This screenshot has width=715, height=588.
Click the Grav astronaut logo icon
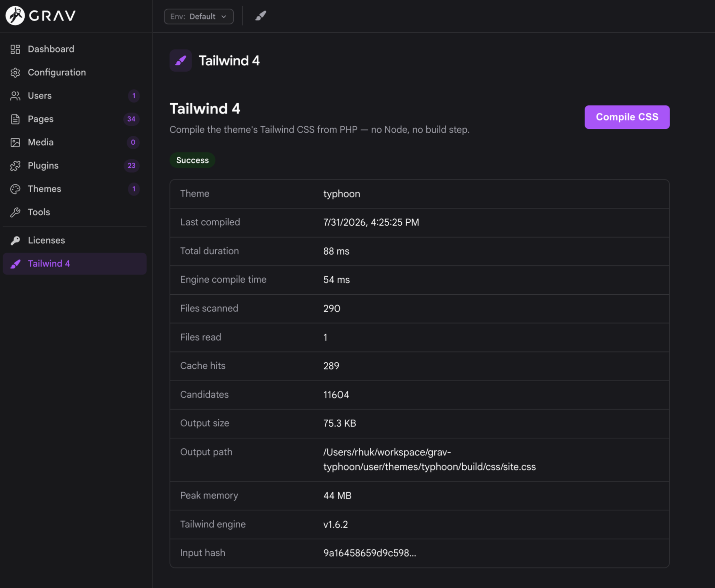click(x=15, y=16)
